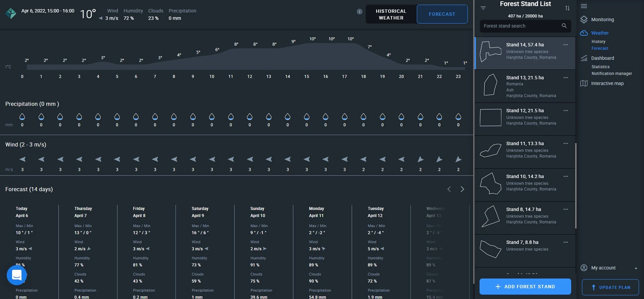This screenshot has width=644, height=299.
Task: Click the Interactive map icon
Action: pos(584,83)
